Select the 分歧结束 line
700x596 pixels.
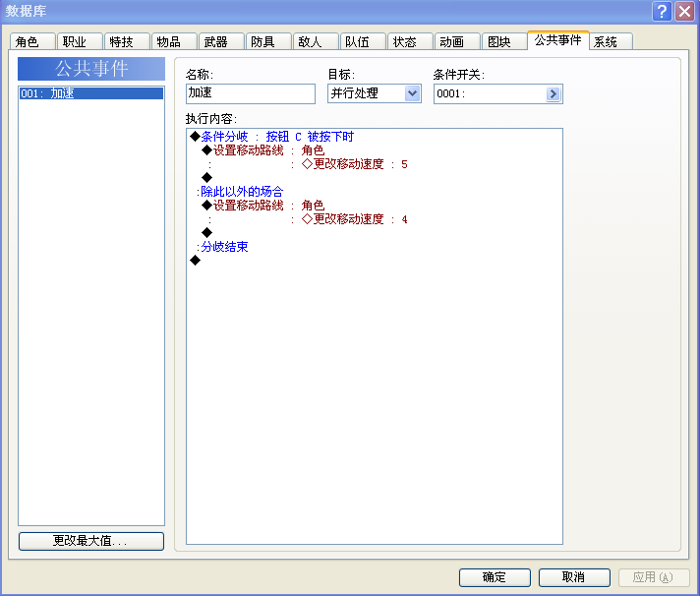pyautogui.click(x=224, y=247)
